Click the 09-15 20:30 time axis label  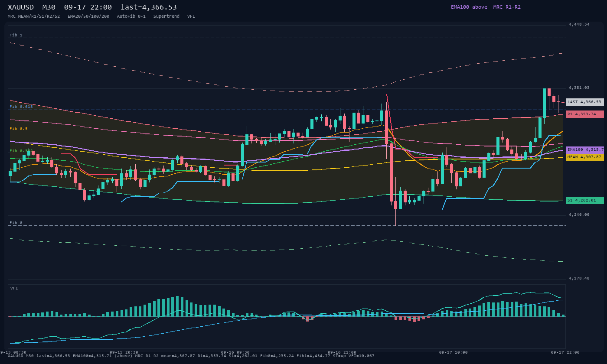(124, 352)
